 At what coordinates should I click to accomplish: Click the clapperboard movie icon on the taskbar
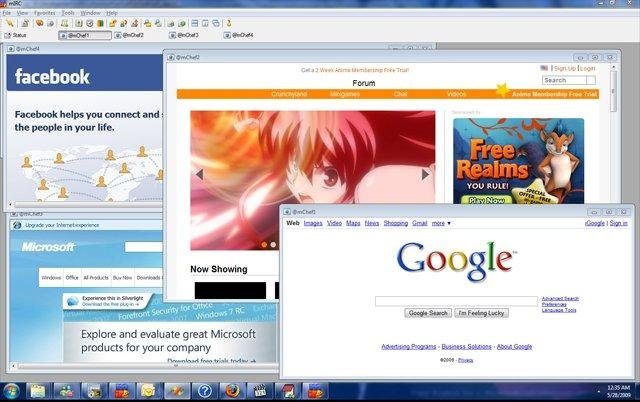(x=260, y=391)
